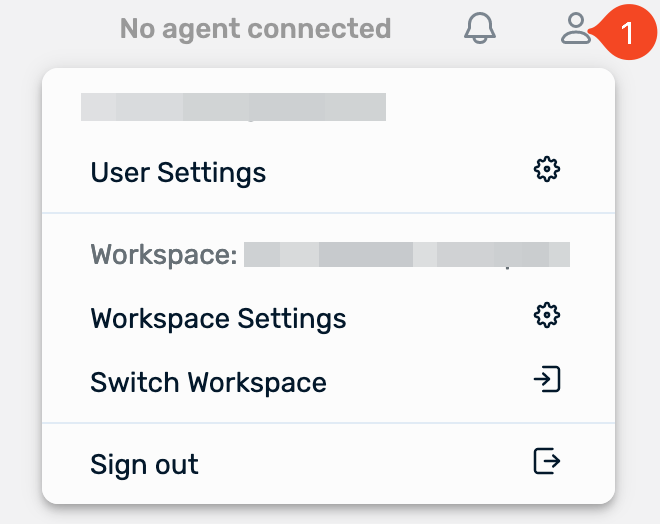The image size is (660, 524).
Task: Click the redacted workspace name
Action: pyautogui.click(x=406, y=254)
